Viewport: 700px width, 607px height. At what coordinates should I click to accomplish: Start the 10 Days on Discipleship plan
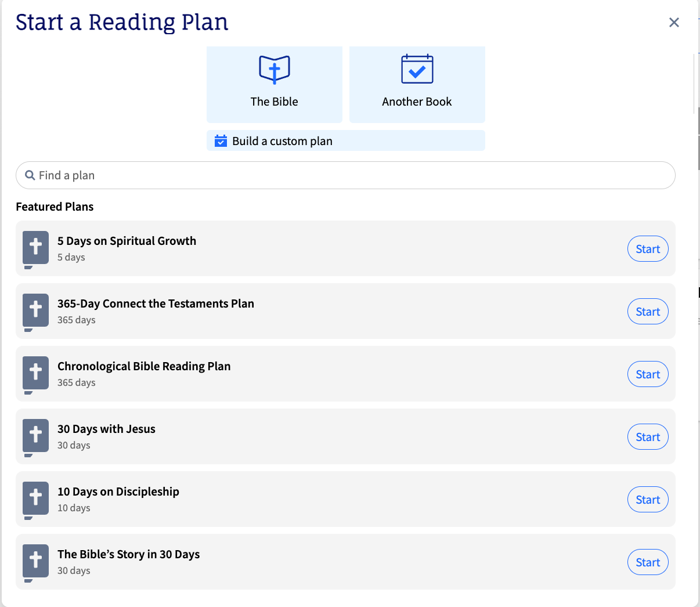coord(648,500)
